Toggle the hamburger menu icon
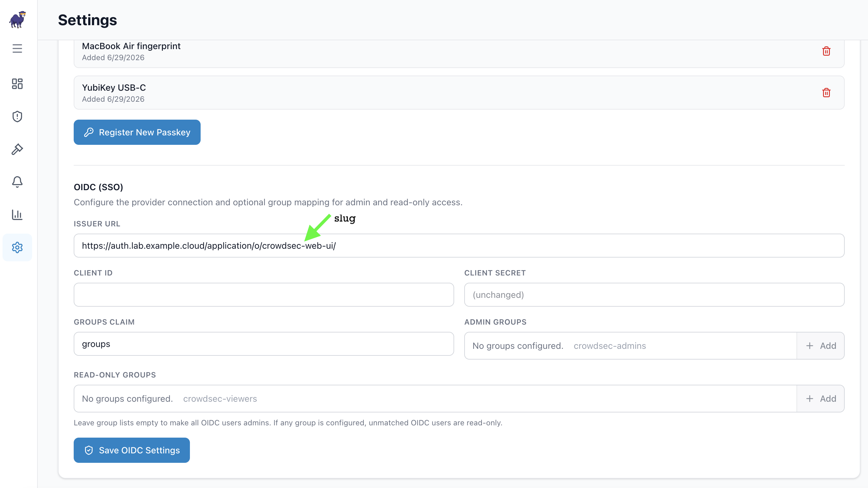Image resolution: width=868 pixels, height=488 pixels. tap(17, 48)
